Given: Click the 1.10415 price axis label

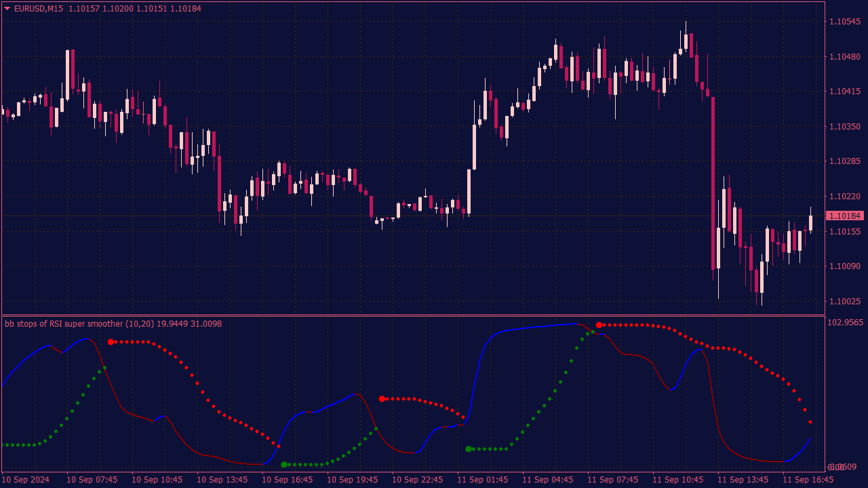Looking at the screenshot, I should click(845, 91).
